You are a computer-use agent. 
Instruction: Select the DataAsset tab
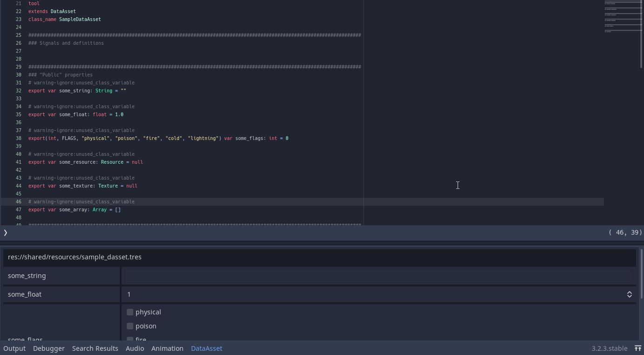coord(206,348)
